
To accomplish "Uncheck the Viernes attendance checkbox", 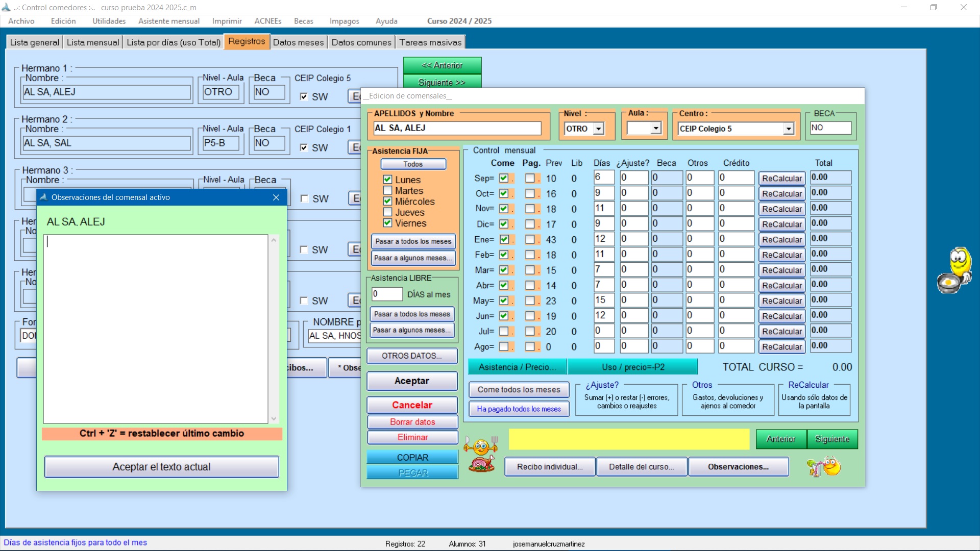I will (x=388, y=223).
